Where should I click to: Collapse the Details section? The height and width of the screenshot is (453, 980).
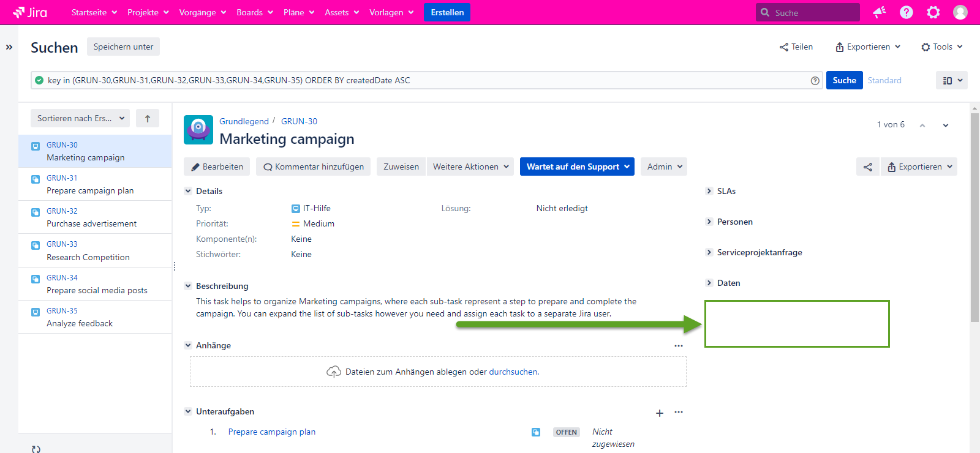pos(189,191)
